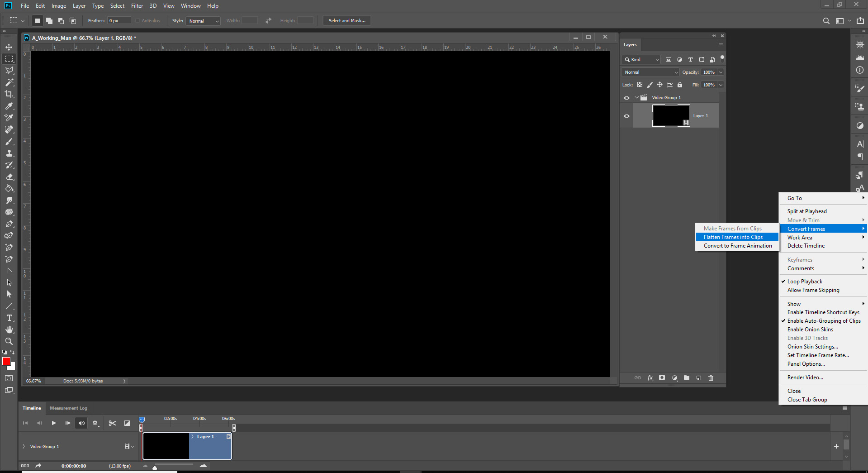The image size is (868, 473).
Task: Toggle Enable Auto-Grouping of Clips
Action: coord(823,320)
